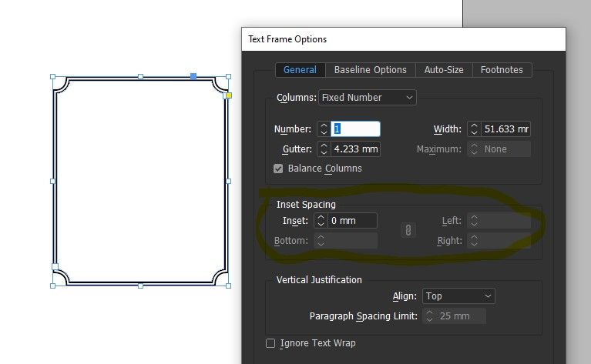Click the Text Frame Options title bar
Viewport: 591px width, 364px height.
404,39
